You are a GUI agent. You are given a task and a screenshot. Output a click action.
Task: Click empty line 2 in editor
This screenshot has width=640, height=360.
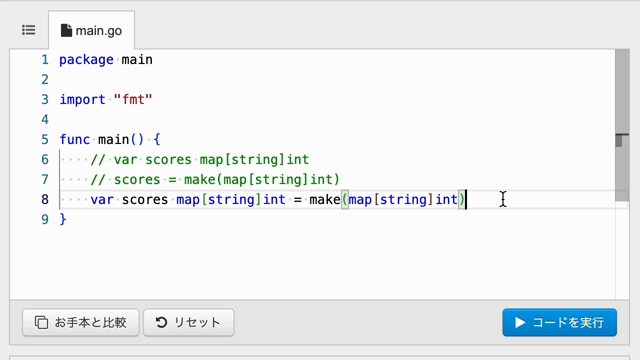click(337, 80)
